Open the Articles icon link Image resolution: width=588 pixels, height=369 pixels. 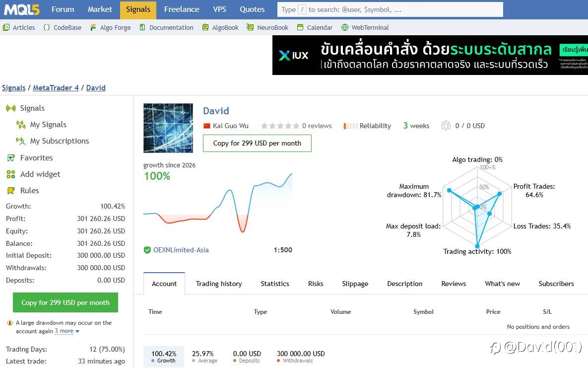click(x=6, y=27)
